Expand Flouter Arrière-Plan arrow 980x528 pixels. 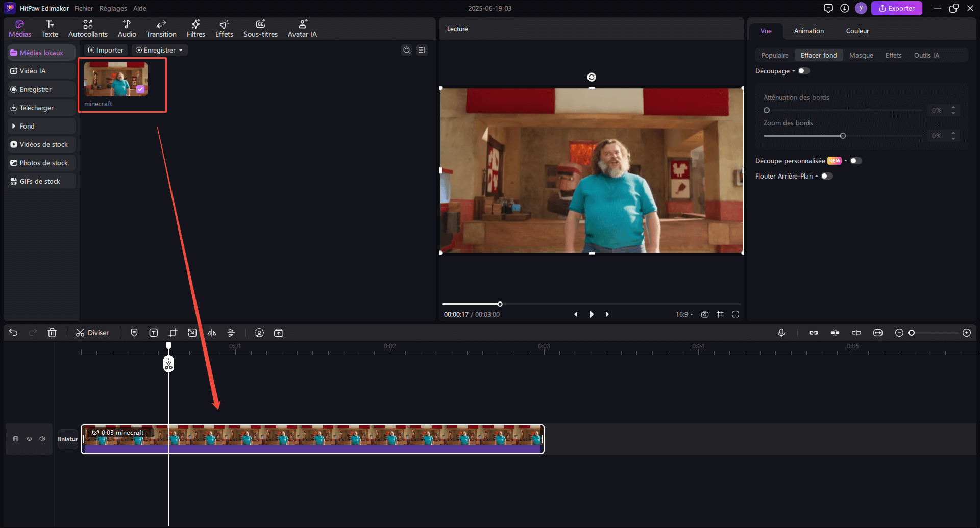point(817,176)
